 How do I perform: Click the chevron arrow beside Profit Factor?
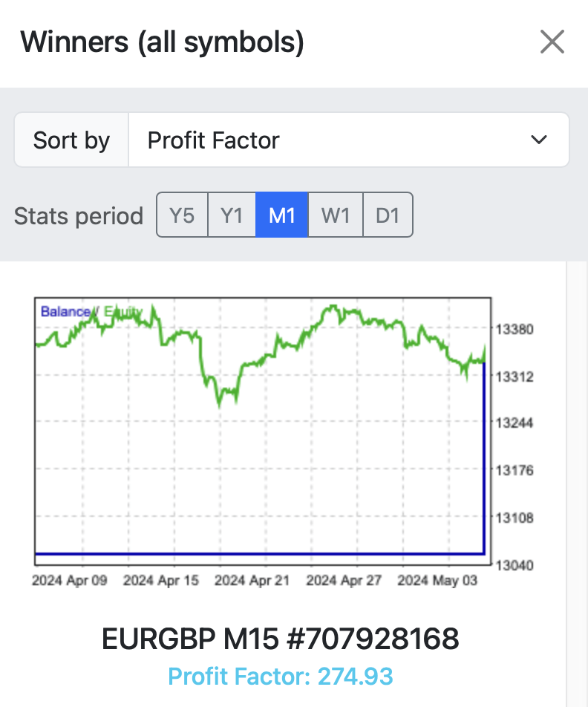point(539,140)
